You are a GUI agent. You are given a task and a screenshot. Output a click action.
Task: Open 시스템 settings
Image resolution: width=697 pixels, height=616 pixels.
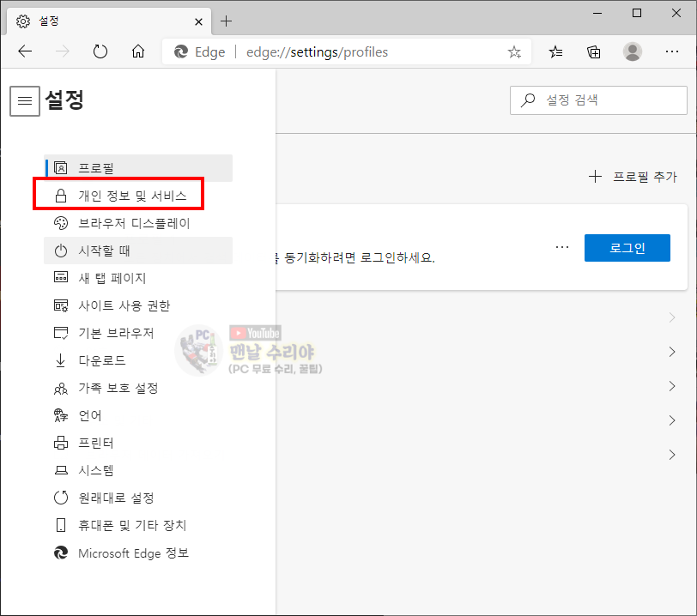[138, 470]
